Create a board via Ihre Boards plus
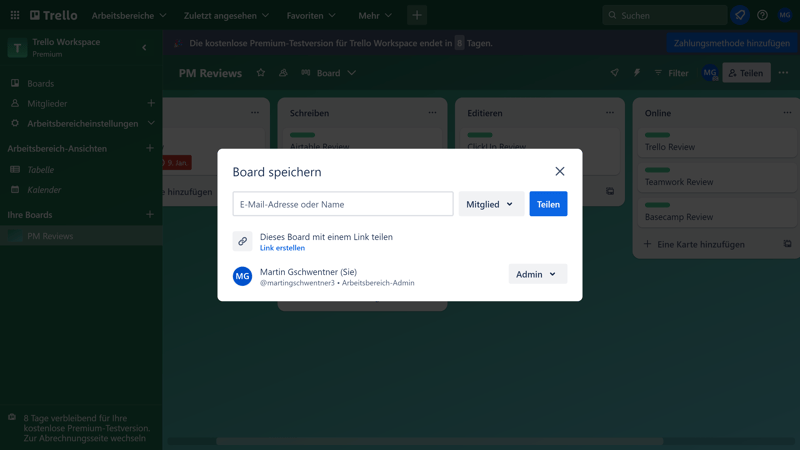Image resolution: width=800 pixels, height=450 pixels. [150, 214]
